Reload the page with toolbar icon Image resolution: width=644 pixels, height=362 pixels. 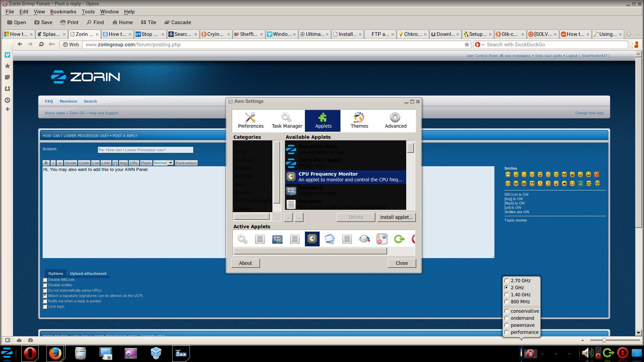click(41, 44)
